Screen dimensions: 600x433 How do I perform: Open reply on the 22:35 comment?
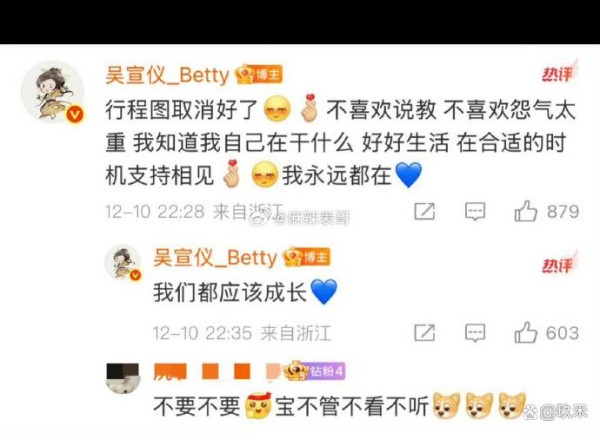[475, 332]
